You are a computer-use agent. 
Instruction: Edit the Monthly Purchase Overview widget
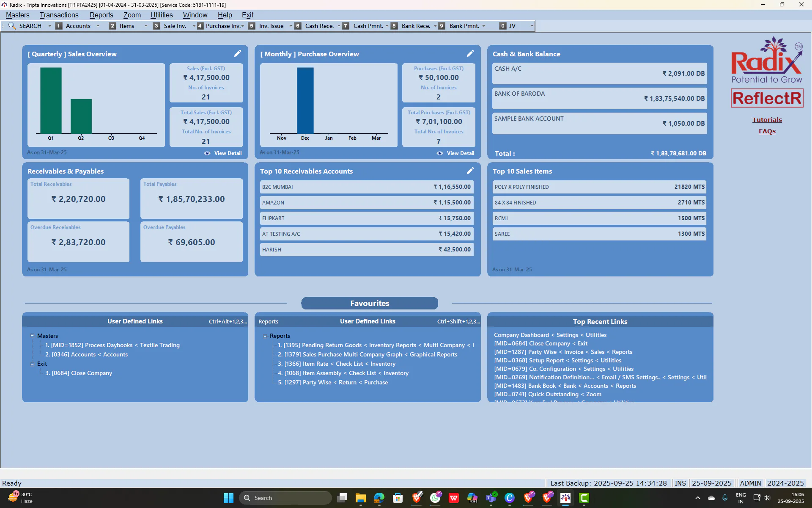click(x=470, y=53)
